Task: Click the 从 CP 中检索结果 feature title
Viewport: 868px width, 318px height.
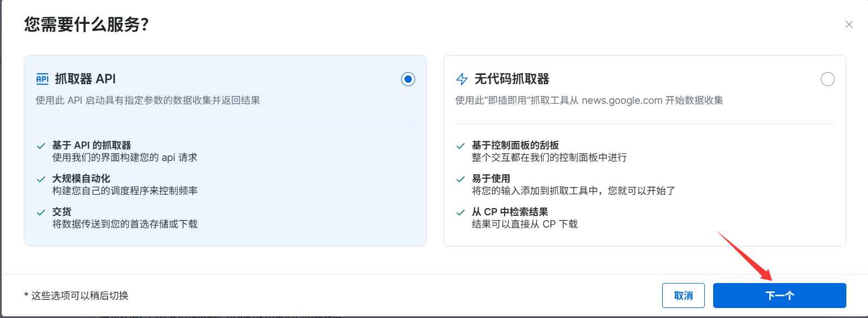Action: (x=510, y=212)
